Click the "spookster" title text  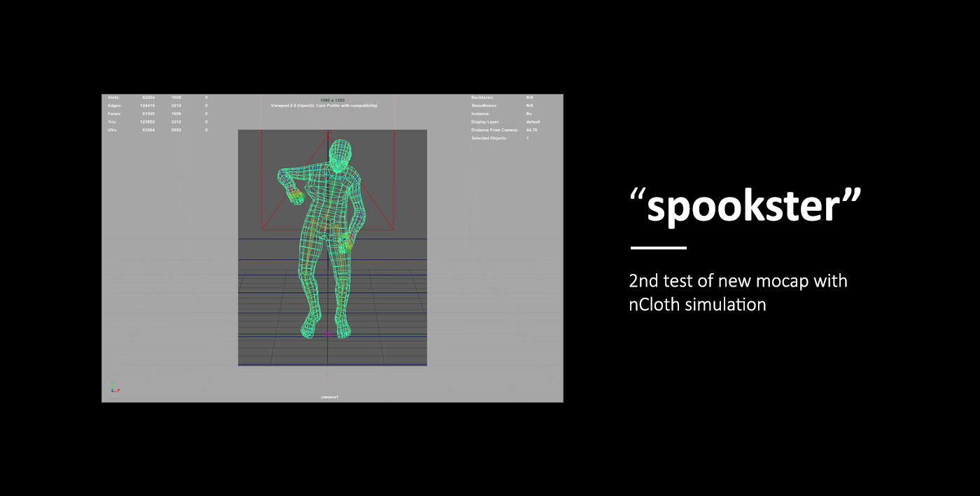(745, 206)
